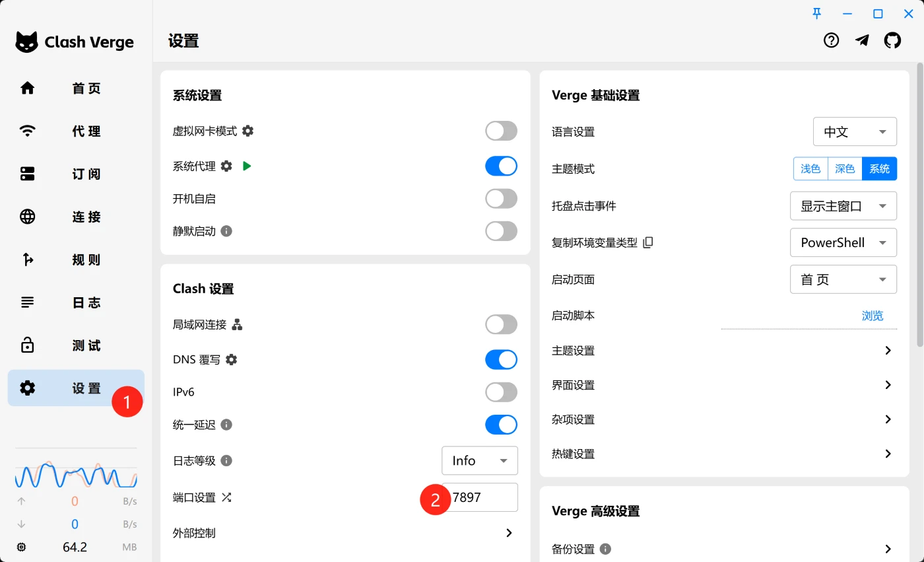
Task: Click the logs lines icon in the sidebar
Action: pyautogui.click(x=27, y=302)
